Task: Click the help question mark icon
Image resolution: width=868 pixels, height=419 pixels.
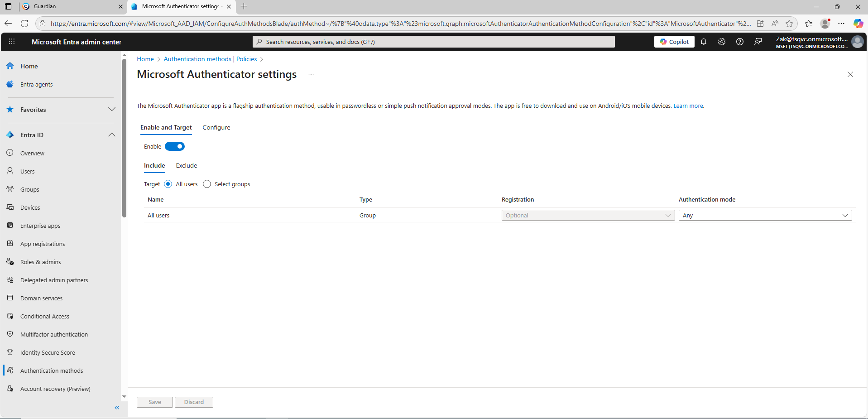Action: coord(740,42)
